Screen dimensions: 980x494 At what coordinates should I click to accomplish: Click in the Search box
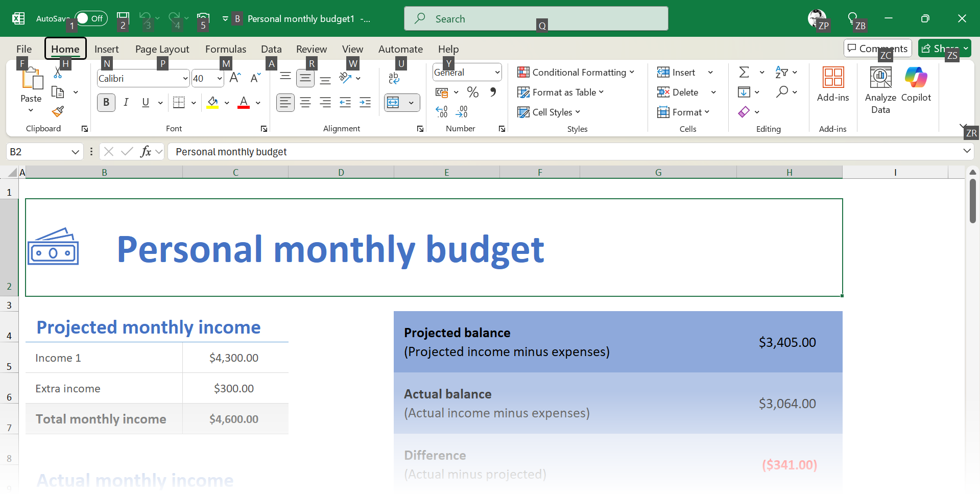(536, 19)
